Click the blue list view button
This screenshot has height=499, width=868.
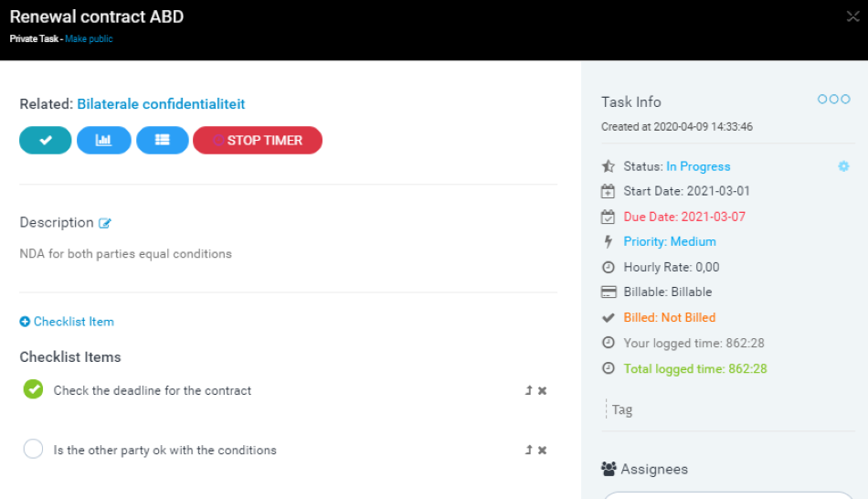pos(163,140)
